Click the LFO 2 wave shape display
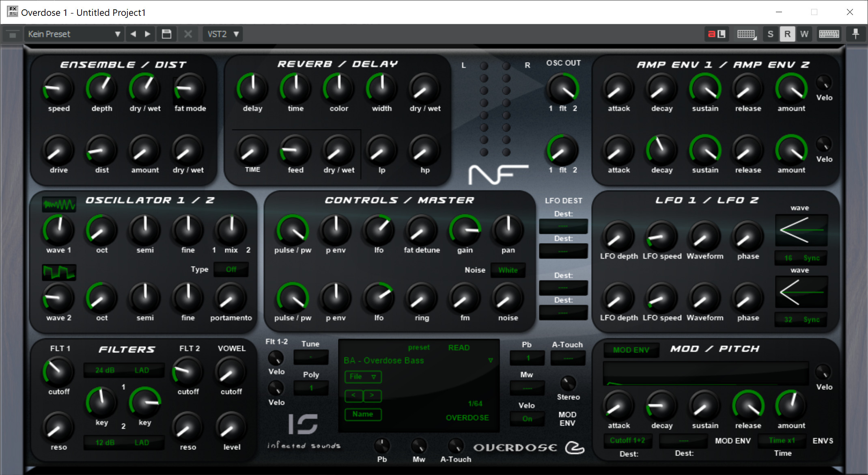 pos(801,292)
